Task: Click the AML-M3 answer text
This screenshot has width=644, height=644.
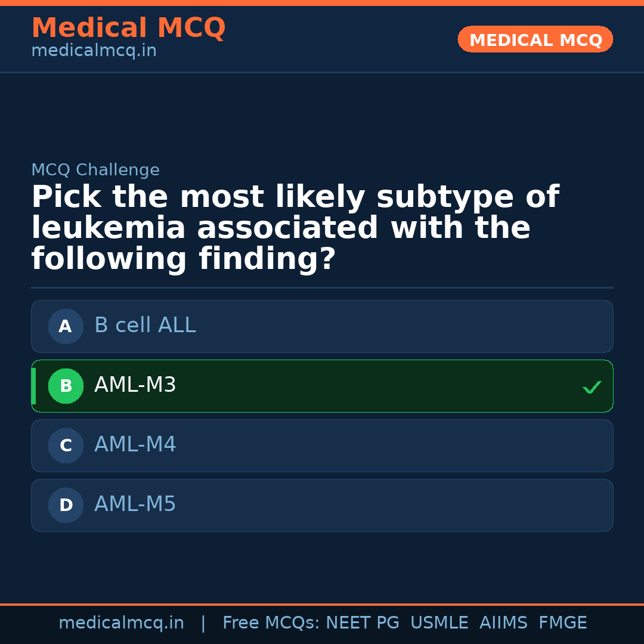Action: (135, 385)
